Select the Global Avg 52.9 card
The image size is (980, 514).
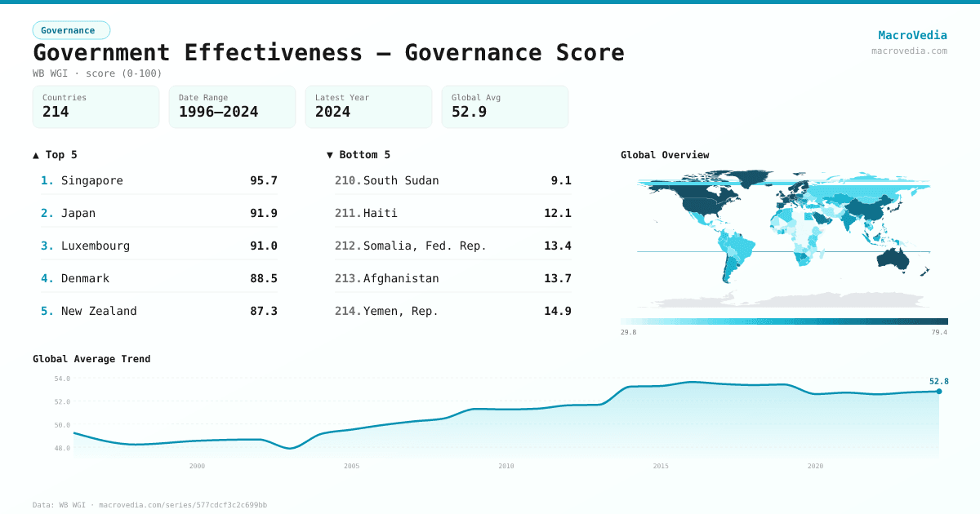click(505, 107)
